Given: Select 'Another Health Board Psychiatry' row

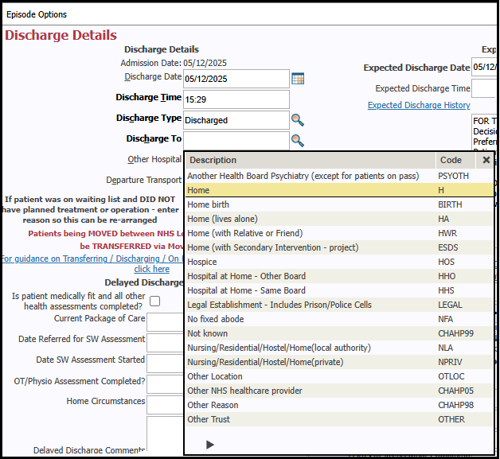Looking at the screenshot, I should coord(339,176).
